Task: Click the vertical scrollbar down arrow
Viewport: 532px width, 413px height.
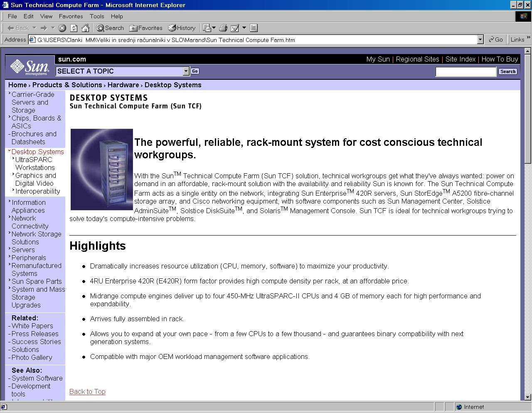Action: tap(528, 397)
